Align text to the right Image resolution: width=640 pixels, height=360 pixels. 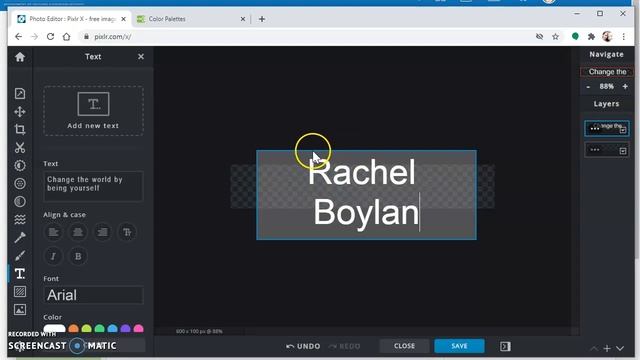pyautogui.click(x=102, y=232)
